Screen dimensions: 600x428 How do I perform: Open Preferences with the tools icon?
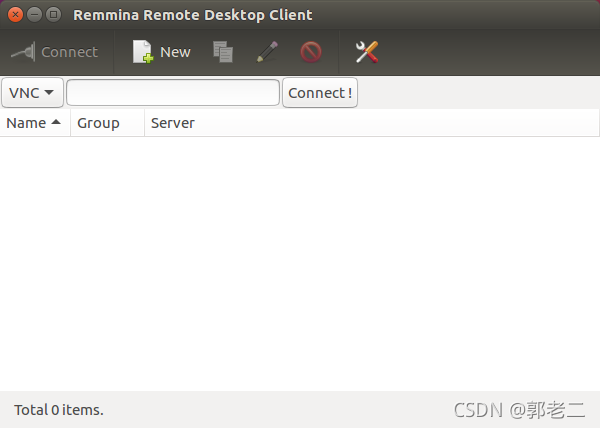(x=367, y=52)
